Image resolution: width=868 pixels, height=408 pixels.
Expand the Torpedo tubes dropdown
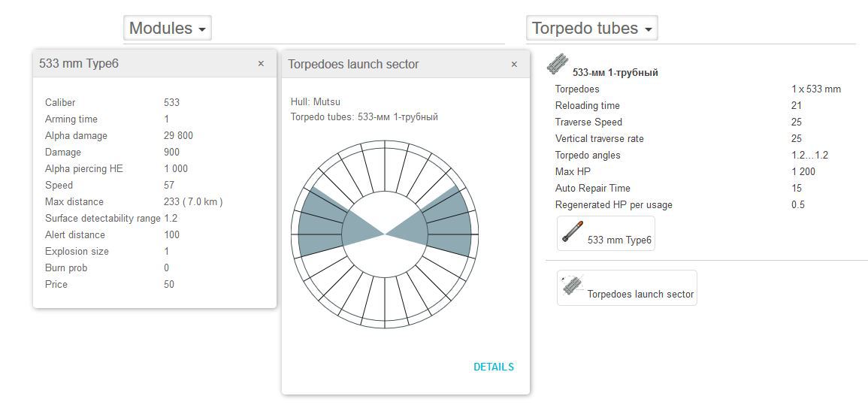(592, 29)
